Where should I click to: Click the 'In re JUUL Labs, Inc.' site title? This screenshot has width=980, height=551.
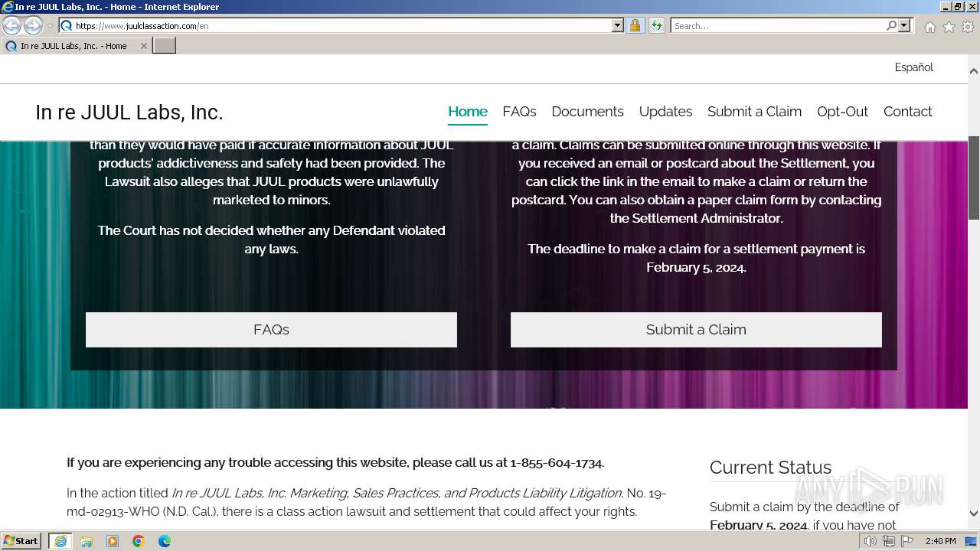pos(129,112)
